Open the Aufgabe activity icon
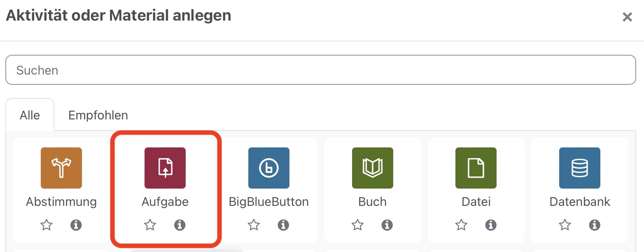The width and height of the screenshot is (644, 252). tap(165, 168)
